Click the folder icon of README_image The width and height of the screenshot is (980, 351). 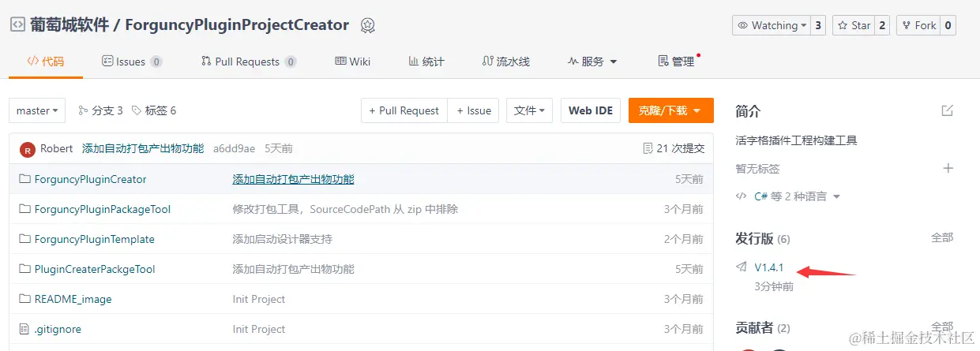coord(24,299)
